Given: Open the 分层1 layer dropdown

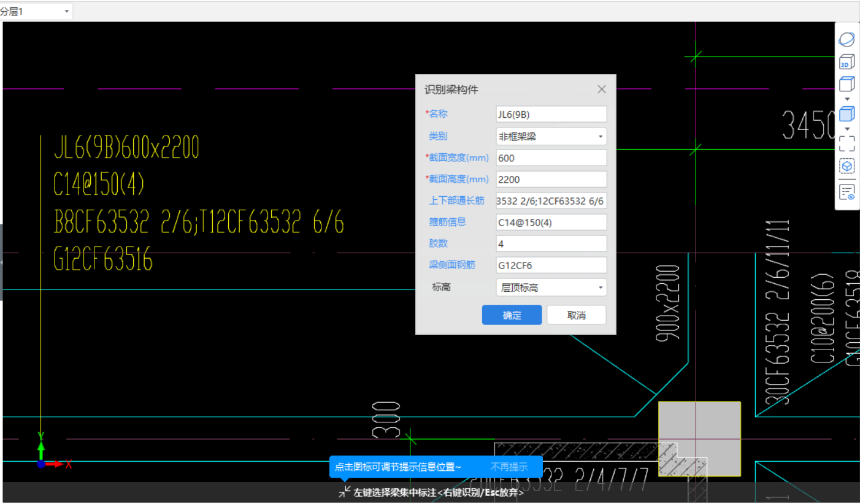Looking at the screenshot, I should [36, 11].
